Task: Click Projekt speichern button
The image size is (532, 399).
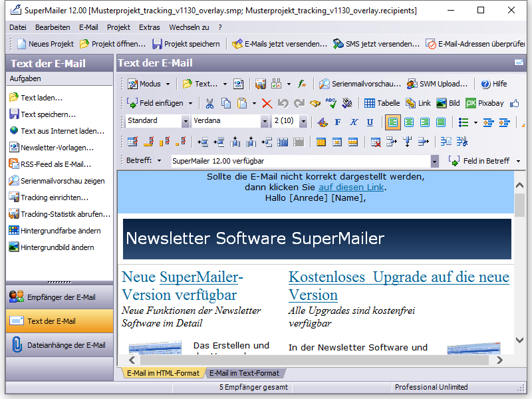Action: point(186,44)
